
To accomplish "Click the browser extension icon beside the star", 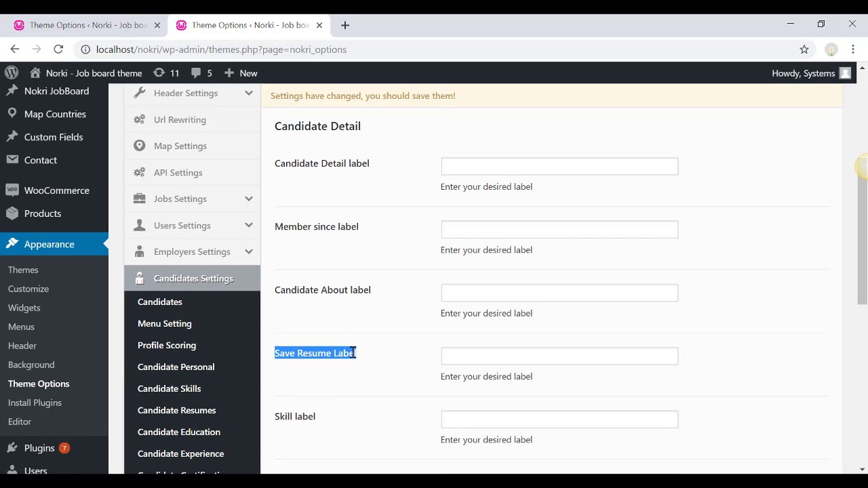I will 831,49.
